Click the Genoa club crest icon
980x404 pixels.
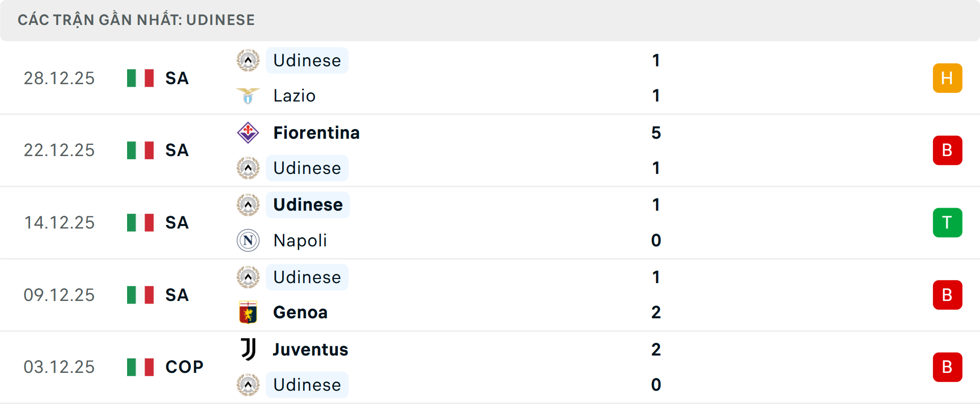(248, 312)
